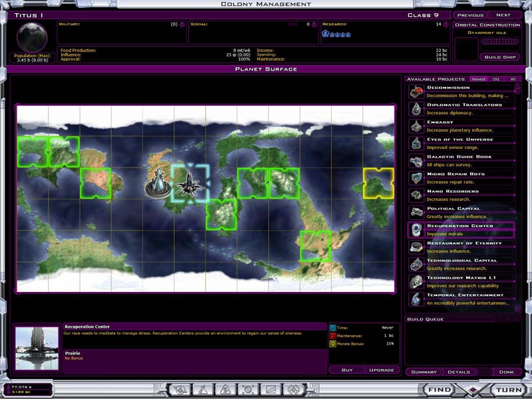Open the research flask toolbar icon
The height and width of the screenshot is (399, 532).
point(203,390)
